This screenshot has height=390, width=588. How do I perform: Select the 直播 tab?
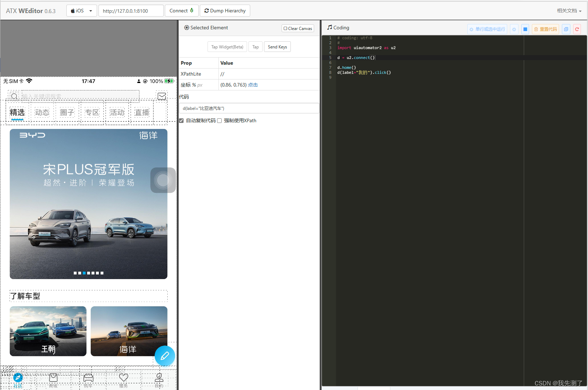click(142, 112)
